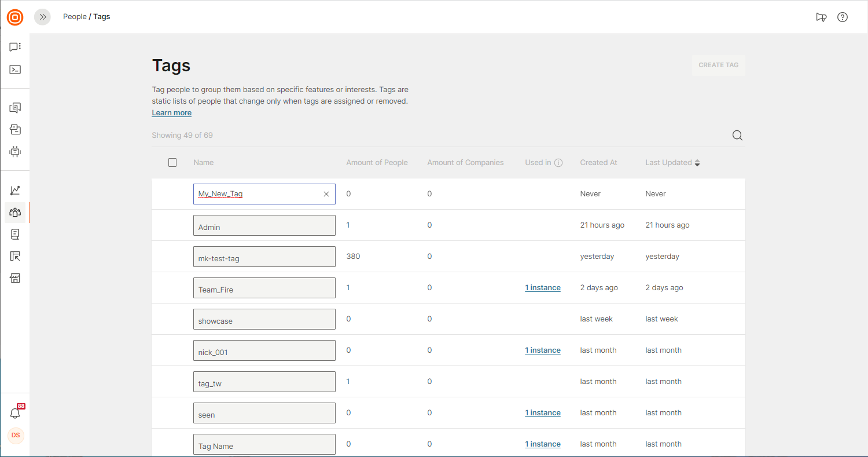Open the help question mark icon
868x457 pixels.
point(843,17)
